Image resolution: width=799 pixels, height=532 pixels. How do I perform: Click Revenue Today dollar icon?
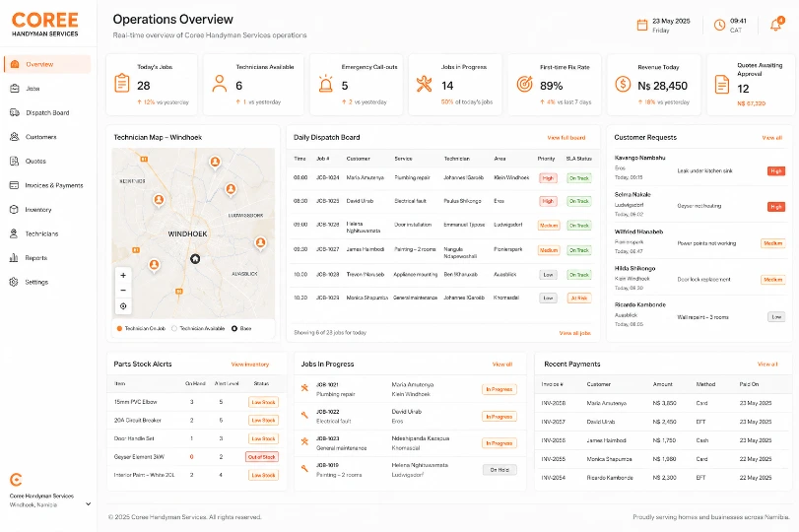point(623,84)
